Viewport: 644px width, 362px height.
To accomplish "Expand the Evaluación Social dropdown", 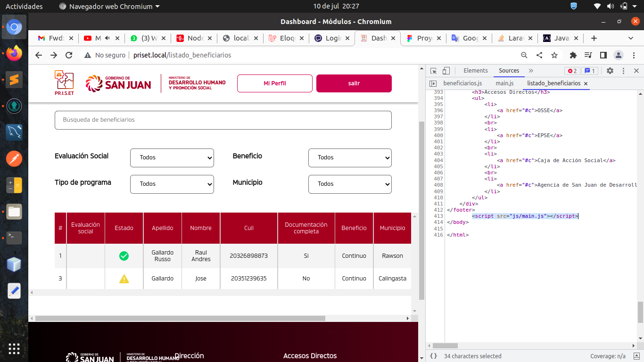I will coord(172,157).
